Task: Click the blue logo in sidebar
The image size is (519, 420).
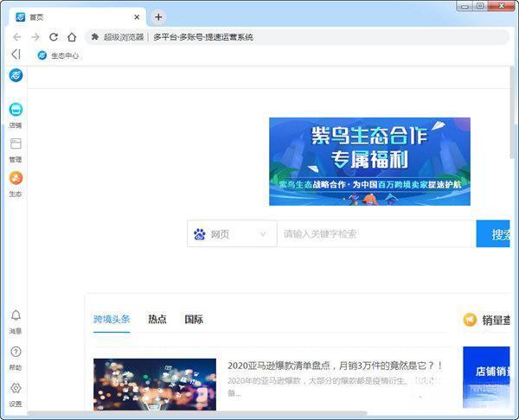Action: coord(16,75)
